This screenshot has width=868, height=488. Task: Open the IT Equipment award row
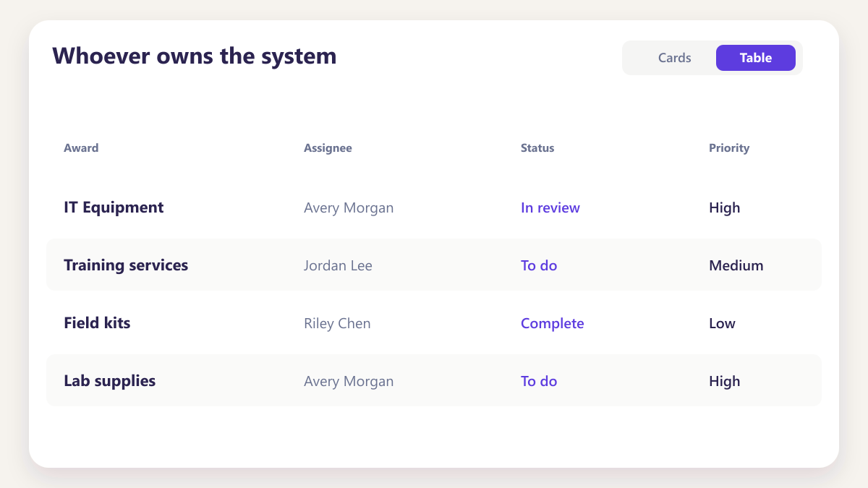coord(434,207)
